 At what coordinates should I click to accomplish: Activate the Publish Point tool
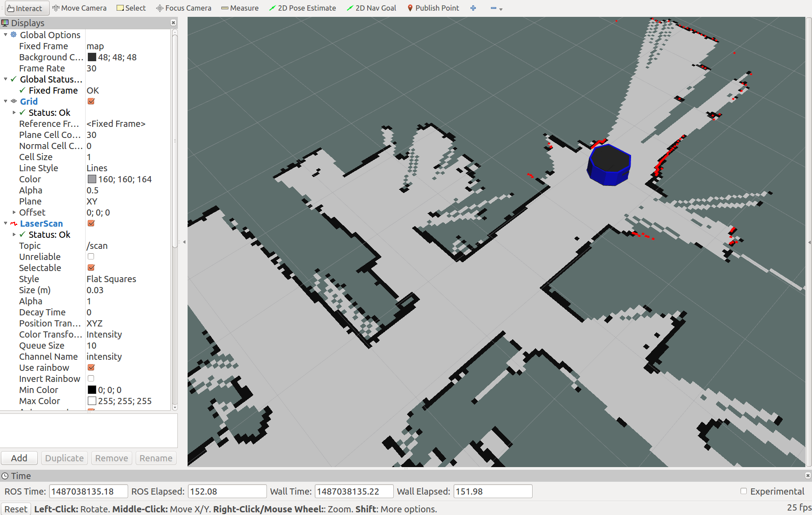coord(433,8)
